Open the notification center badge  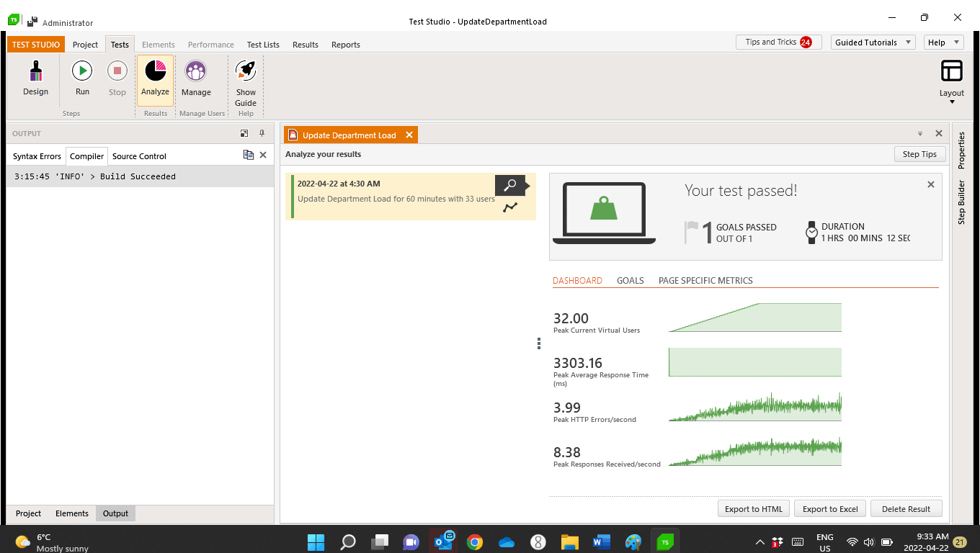point(960,542)
